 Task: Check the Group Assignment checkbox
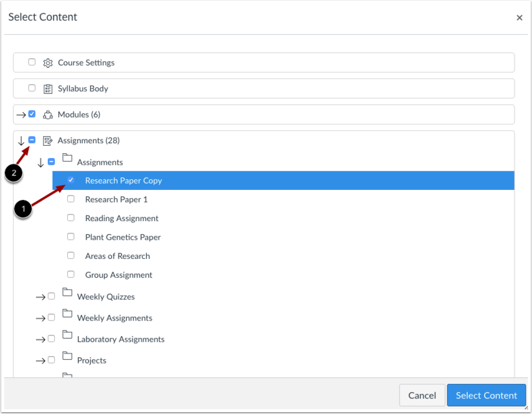pyautogui.click(x=70, y=274)
